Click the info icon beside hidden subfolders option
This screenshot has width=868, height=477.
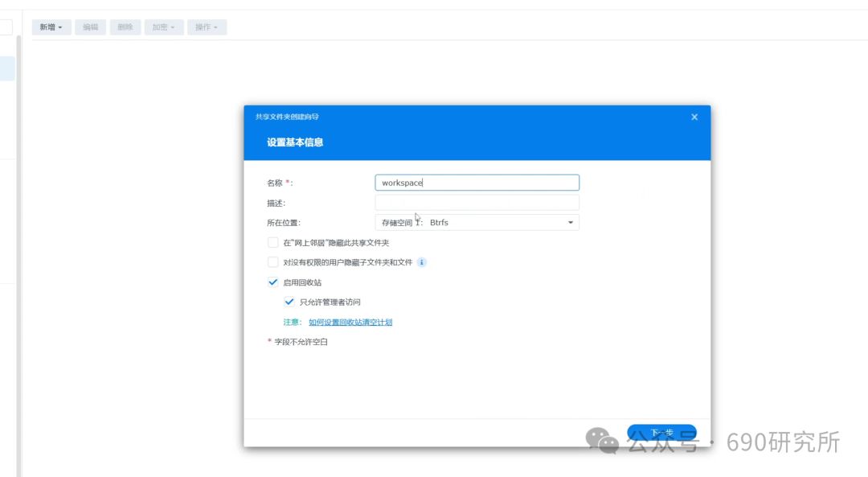tap(422, 262)
